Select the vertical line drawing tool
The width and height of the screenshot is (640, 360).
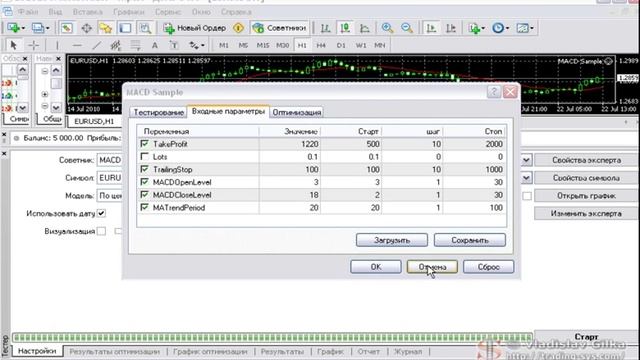[57, 45]
